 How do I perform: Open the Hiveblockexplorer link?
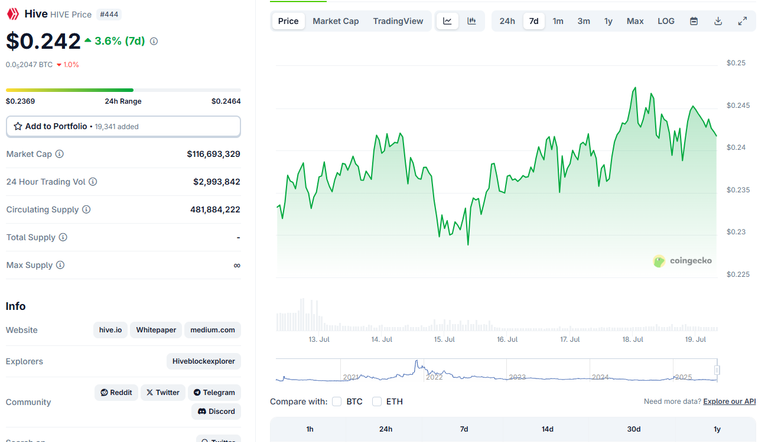click(x=203, y=361)
